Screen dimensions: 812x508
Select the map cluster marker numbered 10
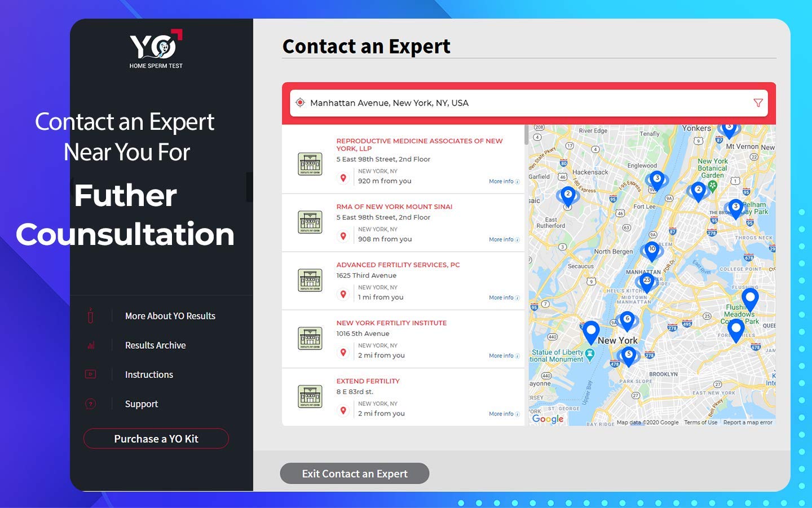tap(652, 249)
